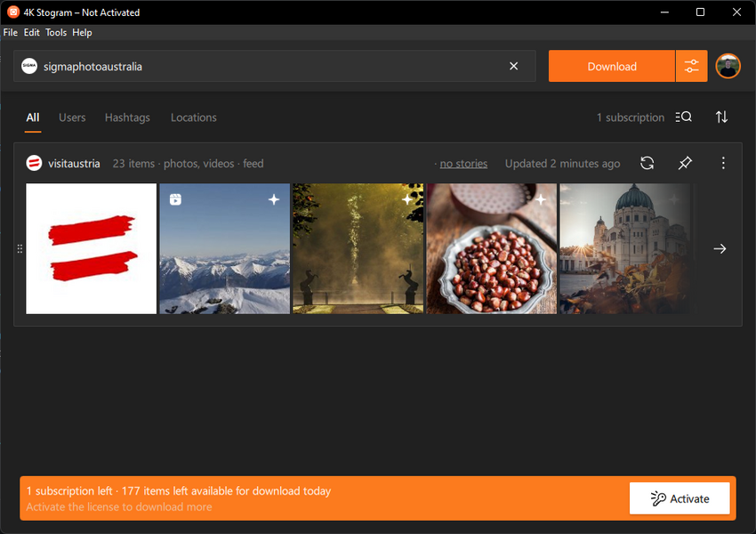Viewport: 756px width, 534px height.
Task: Switch to the Locations tab
Action: coord(193,117)
